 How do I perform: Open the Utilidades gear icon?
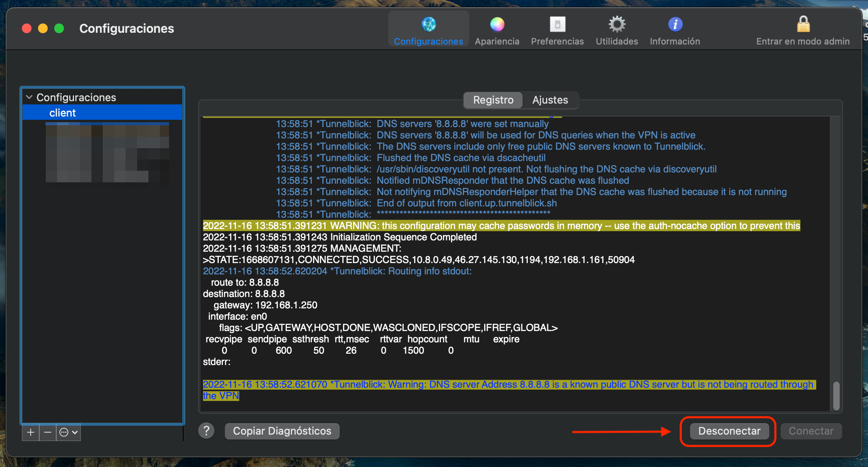pyautogui.click(x=616, y=25)
